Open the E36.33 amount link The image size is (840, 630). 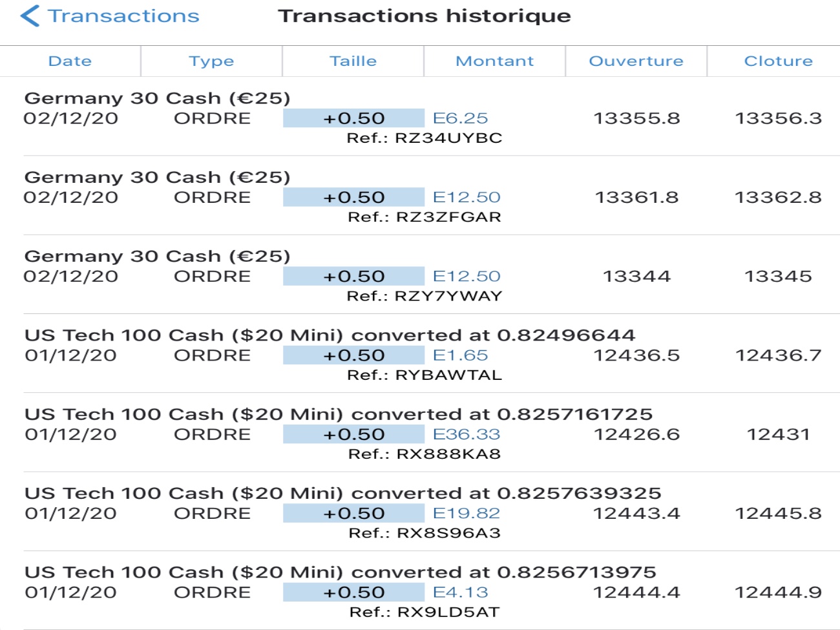(467, 434)
